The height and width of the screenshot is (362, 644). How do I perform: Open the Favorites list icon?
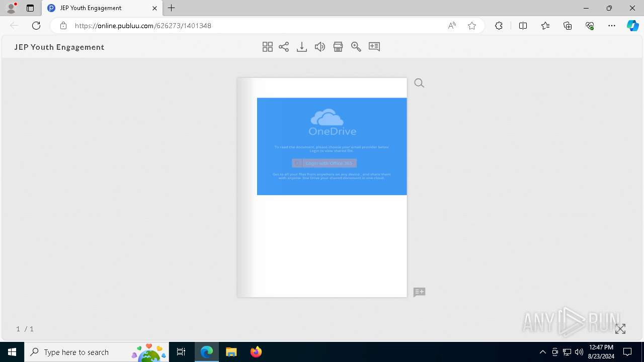coord(545,26)
